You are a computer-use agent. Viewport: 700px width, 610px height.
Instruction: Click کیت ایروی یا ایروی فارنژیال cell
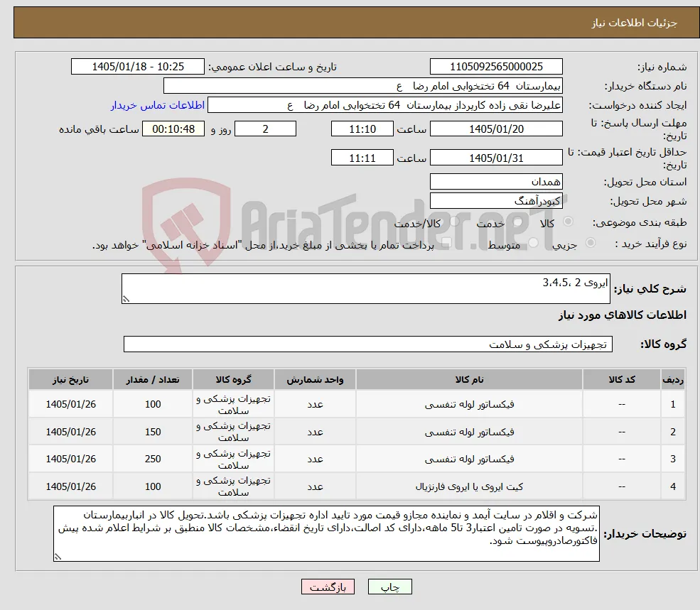coord(469,486)
